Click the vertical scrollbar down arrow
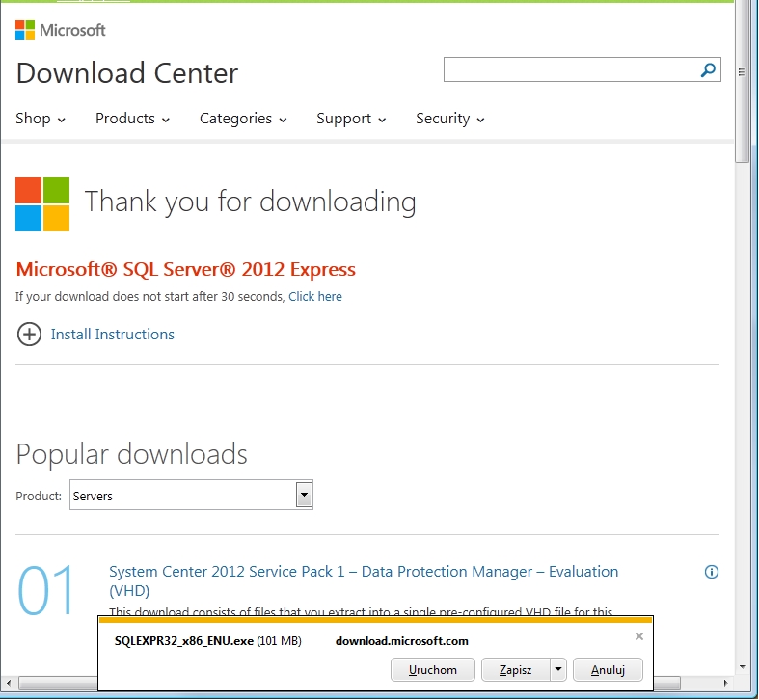This screenshot has width=759, height=700. coord(743,667)
